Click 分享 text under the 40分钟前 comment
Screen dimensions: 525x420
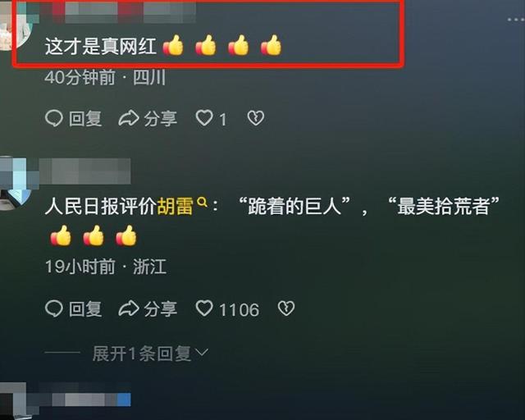coord(161,119)
